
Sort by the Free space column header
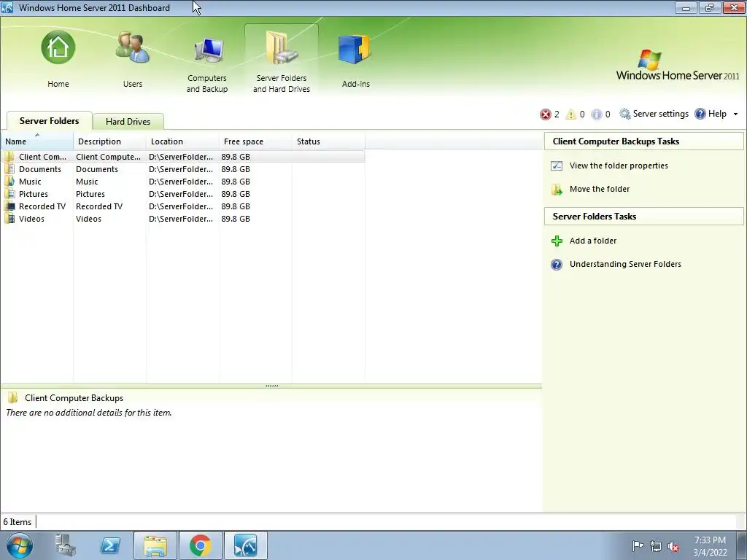click(x=256, y=141)
